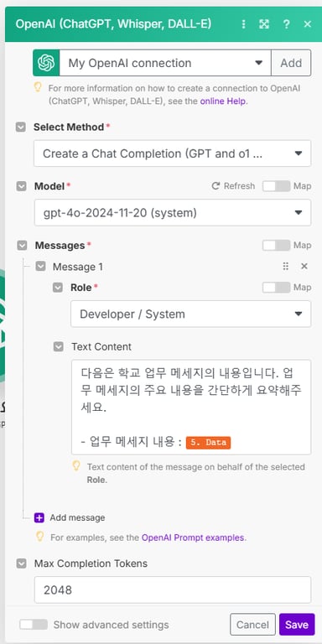Viewport: 322px width, 644px height.
Task: Collapse the Model field toggle
Action: tap(21, 186)
